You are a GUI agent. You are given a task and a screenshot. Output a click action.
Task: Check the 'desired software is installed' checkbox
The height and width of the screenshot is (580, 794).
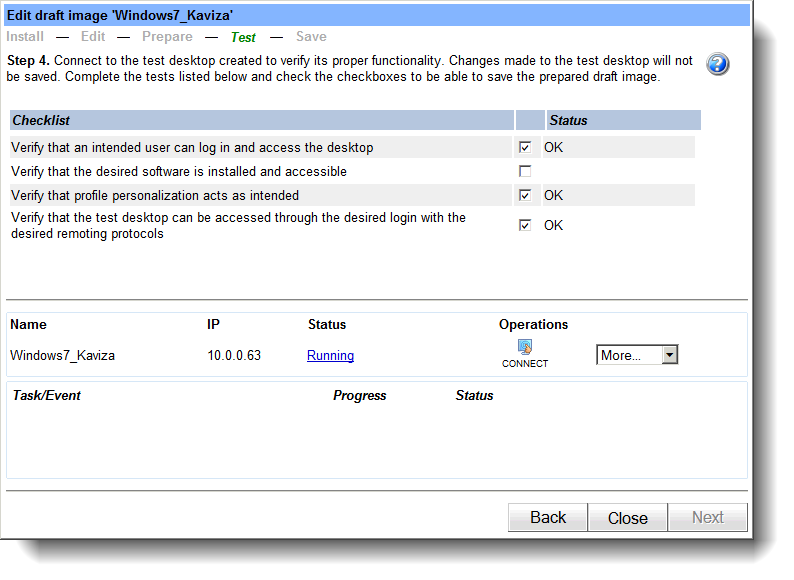pyautogui.click(x=525, y=172)
